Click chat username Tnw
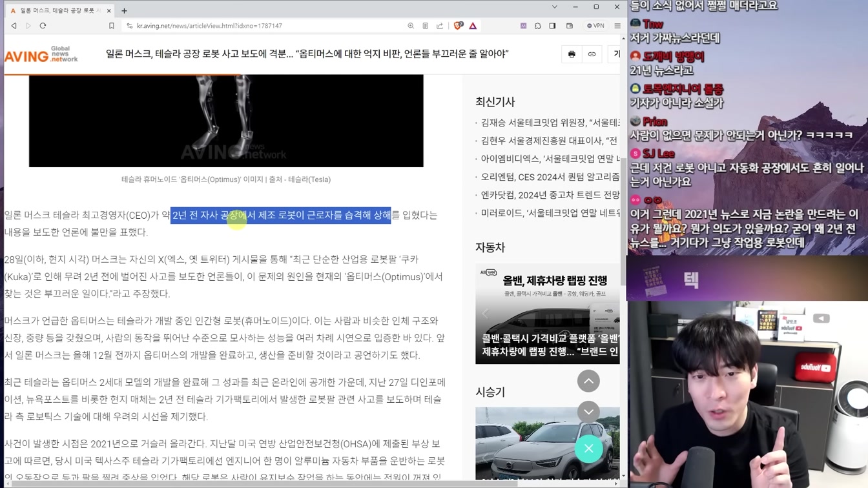 pyautogui.click(x=653, y=24)
